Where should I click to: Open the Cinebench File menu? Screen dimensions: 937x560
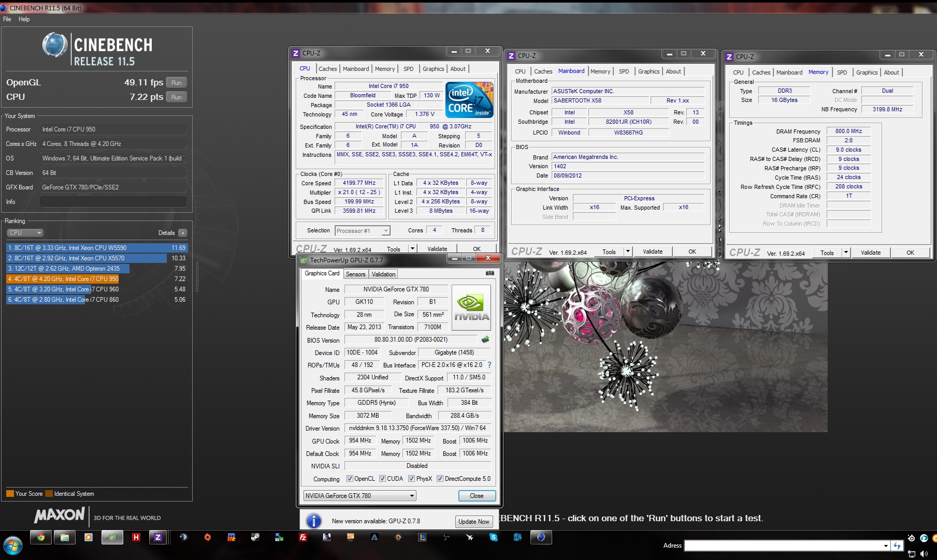point(7,19)
